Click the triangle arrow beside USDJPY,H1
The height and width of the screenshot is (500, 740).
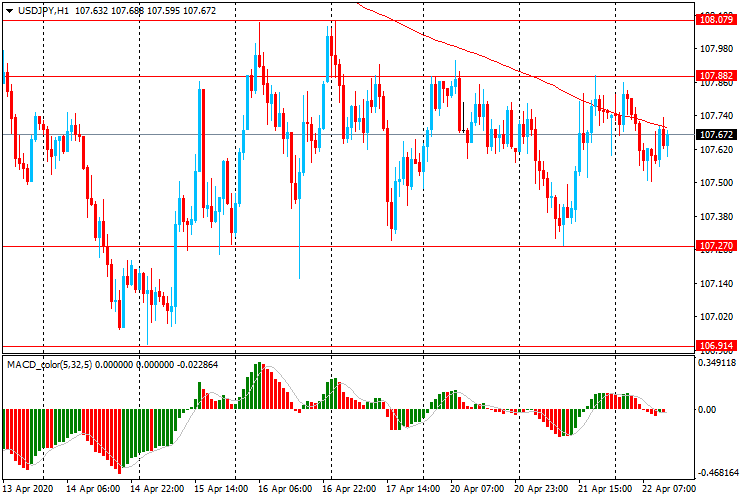point(10,10)
